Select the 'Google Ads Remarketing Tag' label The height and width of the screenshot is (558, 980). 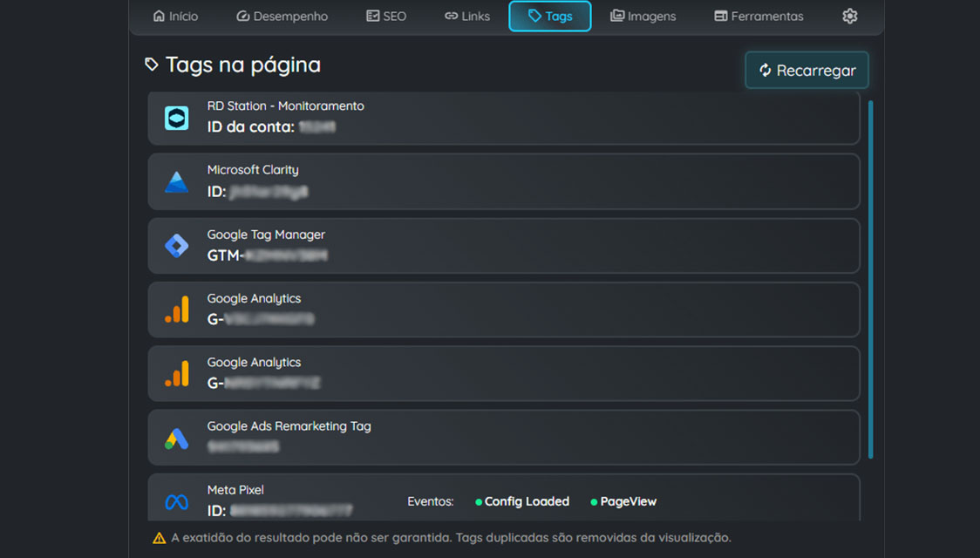pyautogui.click(x=289, y=426)
